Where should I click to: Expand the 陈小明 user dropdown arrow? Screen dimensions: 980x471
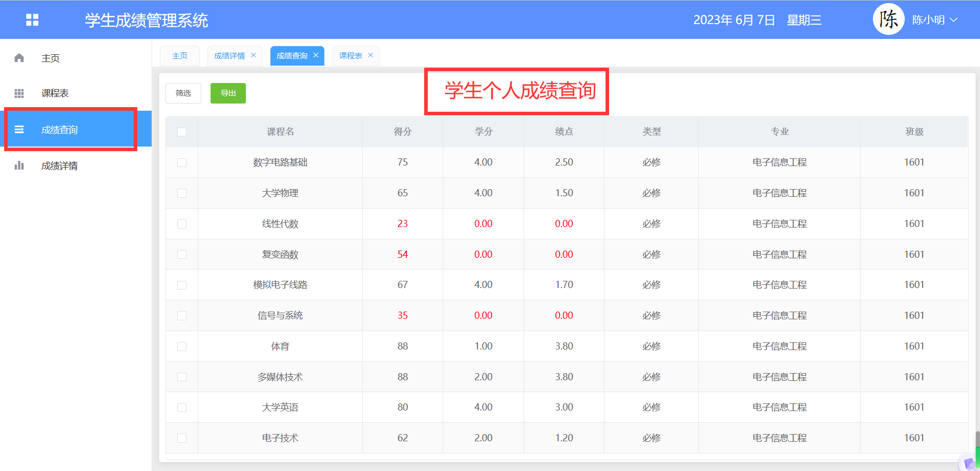[x=953, y=20]
